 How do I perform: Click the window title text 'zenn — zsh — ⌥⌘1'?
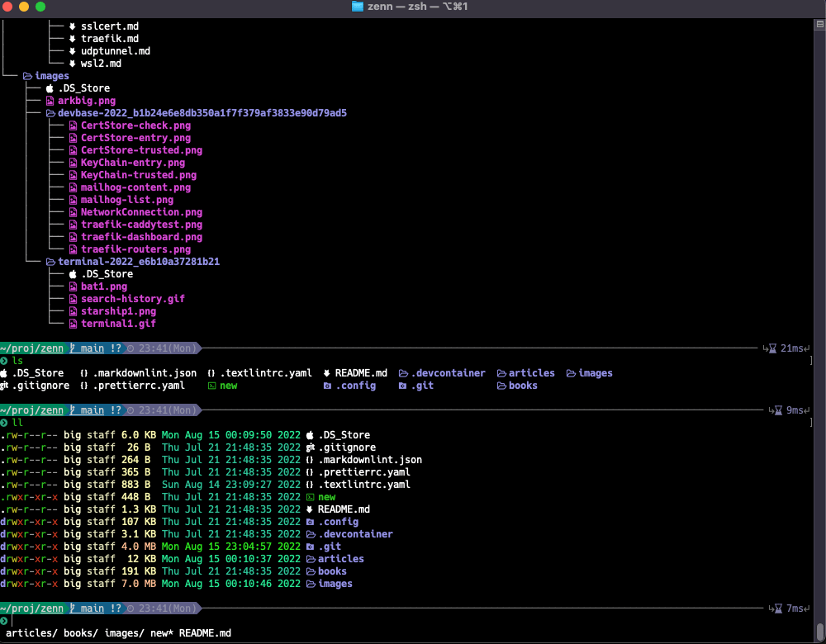(x=418, y=7)
